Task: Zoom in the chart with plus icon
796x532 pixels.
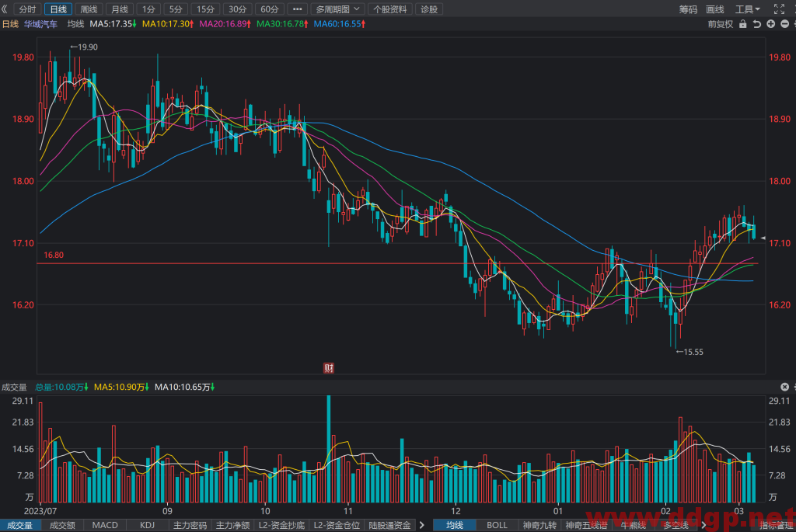Action: [770, 24]
